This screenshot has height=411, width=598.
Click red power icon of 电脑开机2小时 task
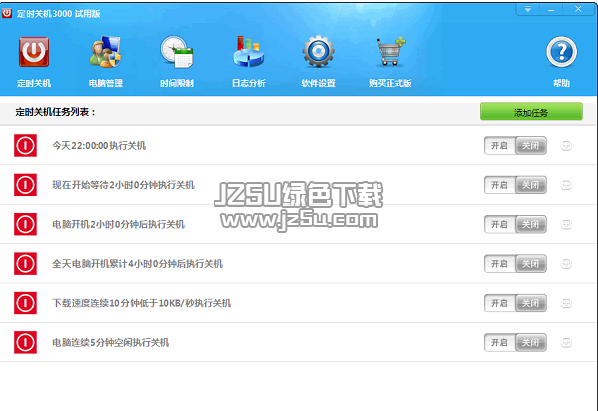pyautogui.click(x=26, y=224)
